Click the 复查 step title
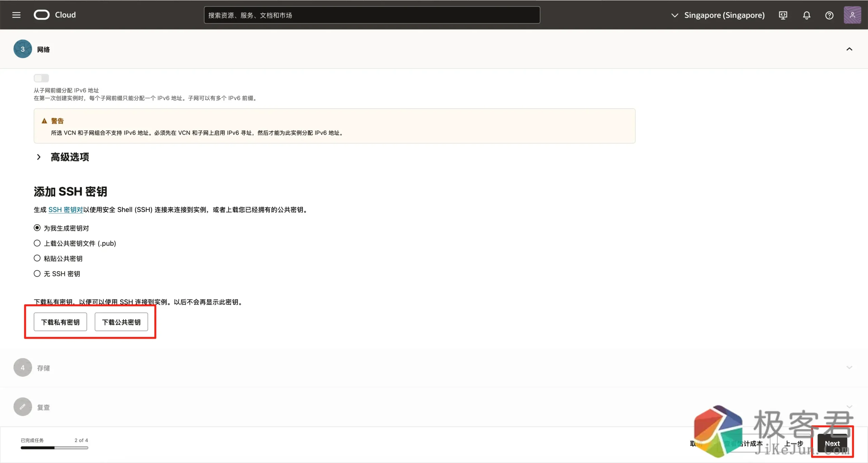 pyautogui.click(x=43, y=407)
